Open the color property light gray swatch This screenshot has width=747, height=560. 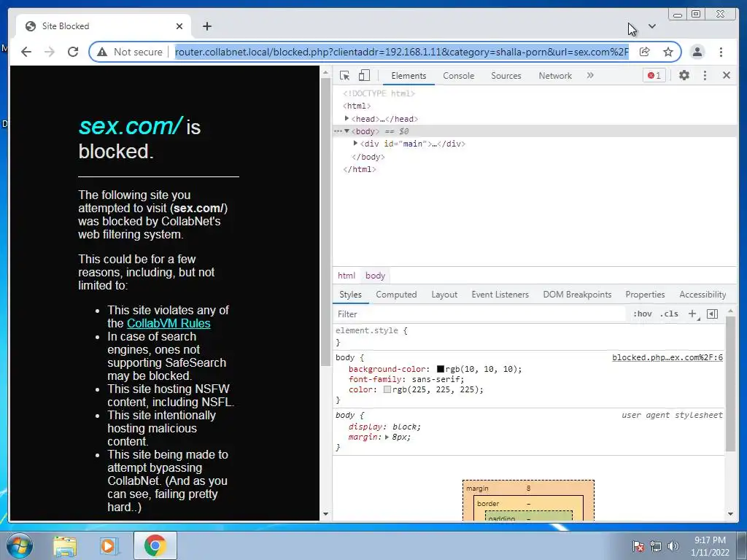point(387,389)
